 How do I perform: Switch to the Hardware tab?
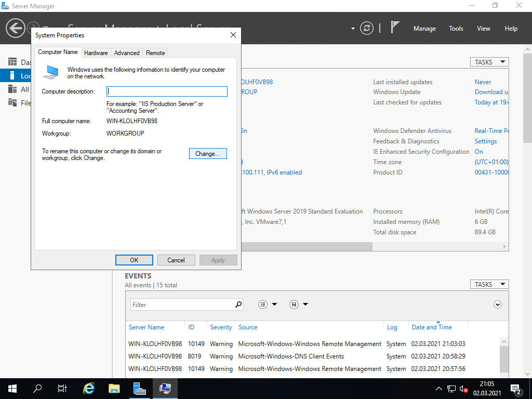[x=96, y=52]
